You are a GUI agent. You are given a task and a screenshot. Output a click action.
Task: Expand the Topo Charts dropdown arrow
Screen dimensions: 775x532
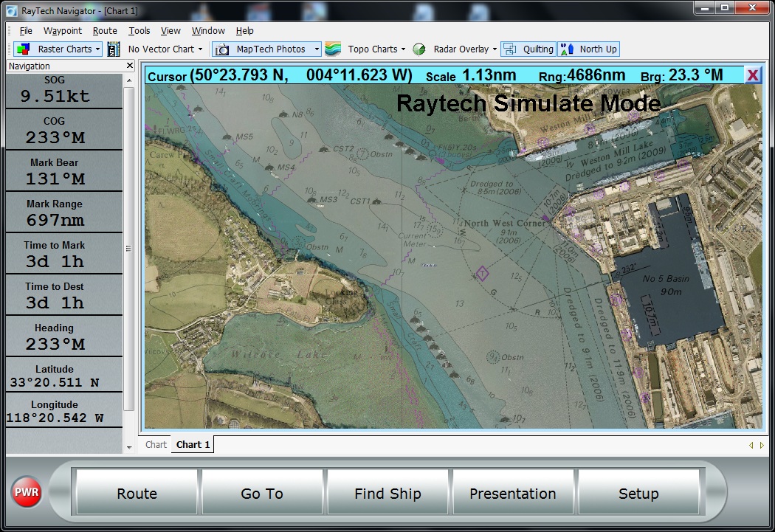pyautogui.click(x=403, y=49)
